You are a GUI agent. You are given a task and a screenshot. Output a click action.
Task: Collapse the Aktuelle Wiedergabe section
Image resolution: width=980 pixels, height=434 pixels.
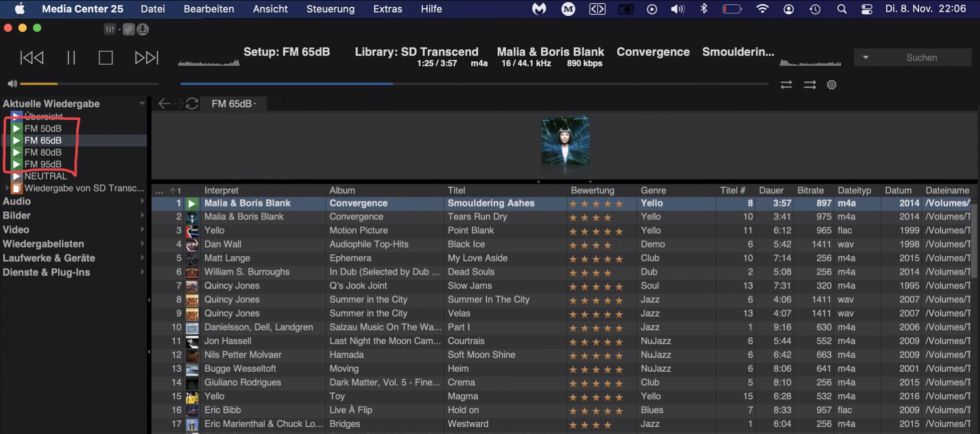click(x=142, y=103)
